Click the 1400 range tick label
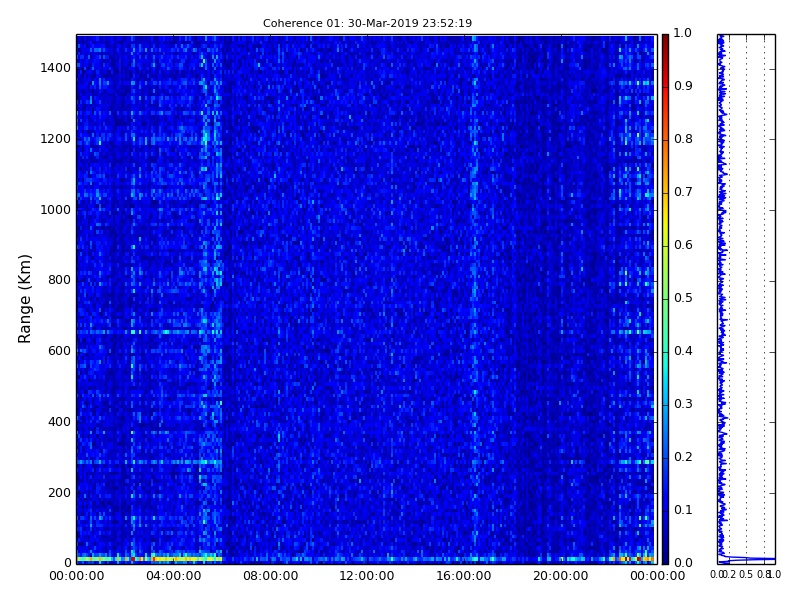The height and width of the screenshot is (600, 800). click(56, 67)
